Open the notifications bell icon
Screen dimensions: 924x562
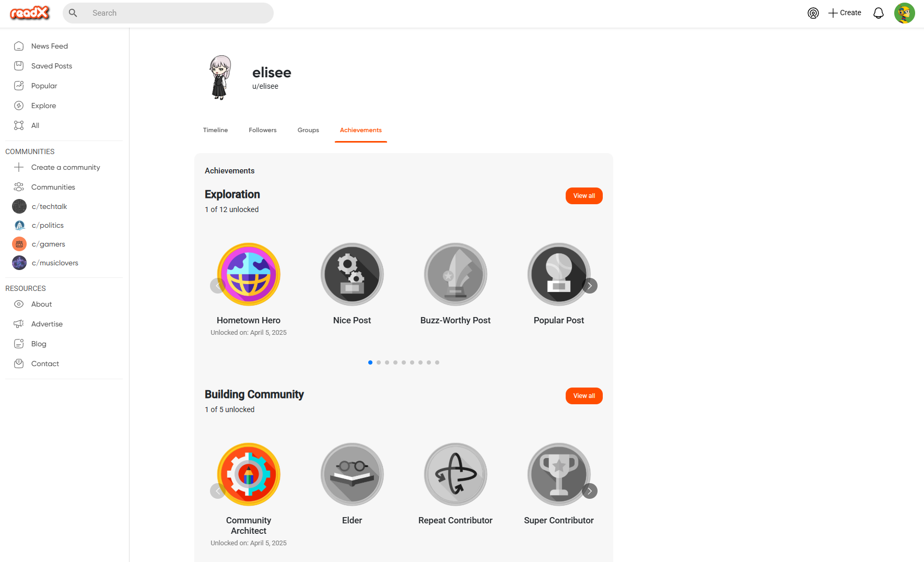[879, 13]
